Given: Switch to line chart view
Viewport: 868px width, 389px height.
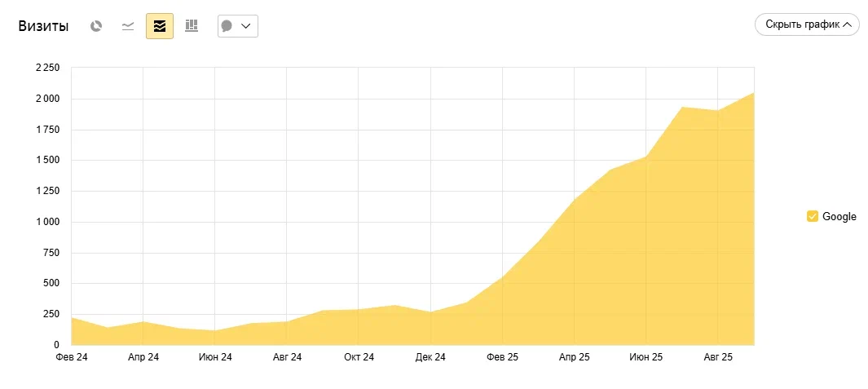Looking at the screenshot, I should click(x=128, y=26).
